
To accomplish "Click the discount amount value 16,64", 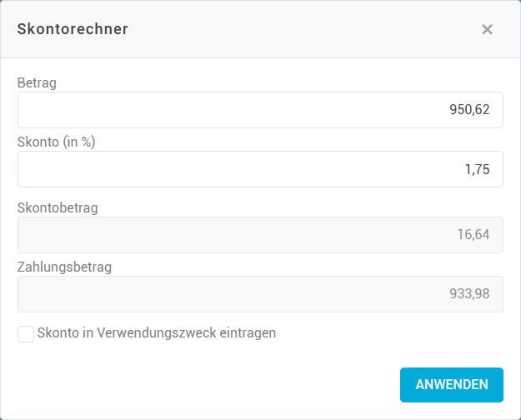I will (473, 235).
